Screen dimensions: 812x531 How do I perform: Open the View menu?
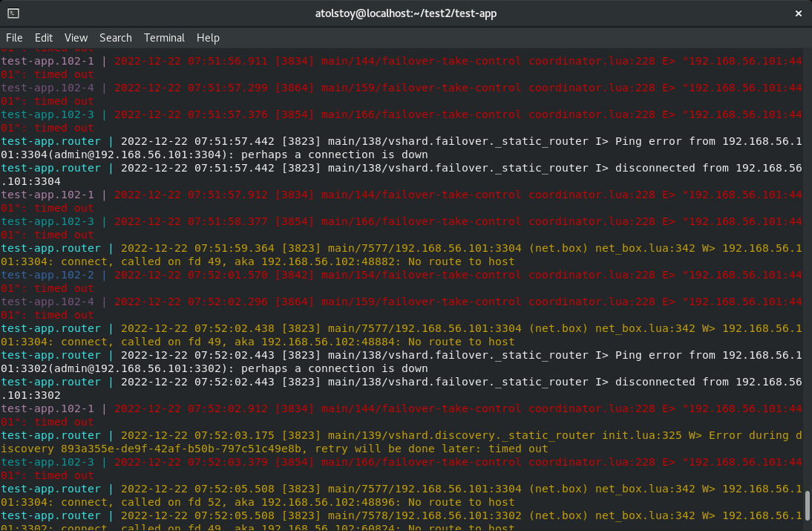point(76,38)
